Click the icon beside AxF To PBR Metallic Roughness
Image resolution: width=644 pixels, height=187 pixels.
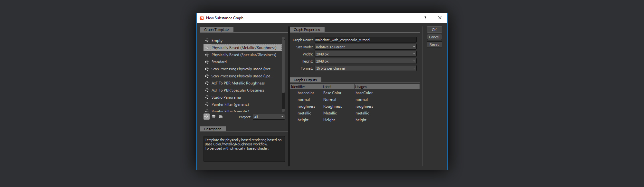pos(207,83)
